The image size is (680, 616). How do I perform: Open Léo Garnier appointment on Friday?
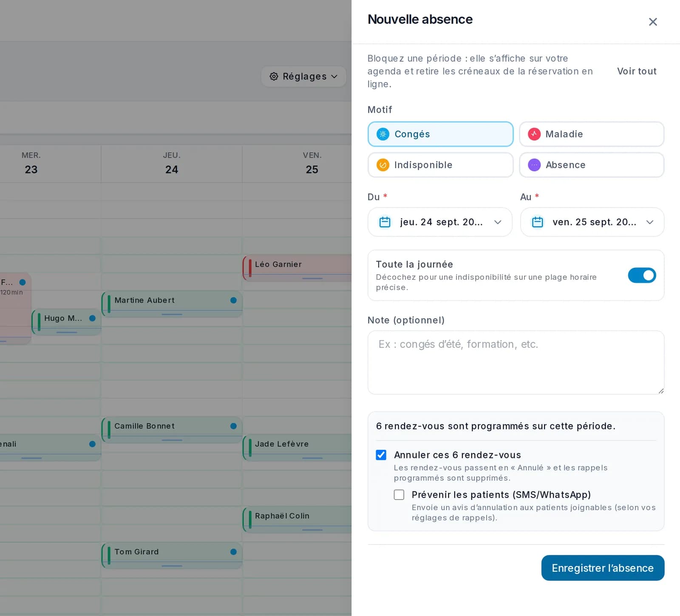pyautogui.click(x=297, y=268)
